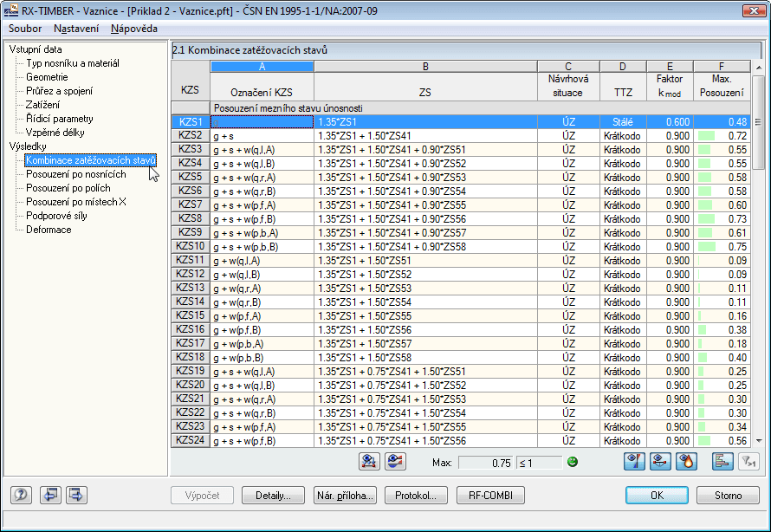Select row header KZS24
This screenshot has width=771, height=532.
pos(191,440)
